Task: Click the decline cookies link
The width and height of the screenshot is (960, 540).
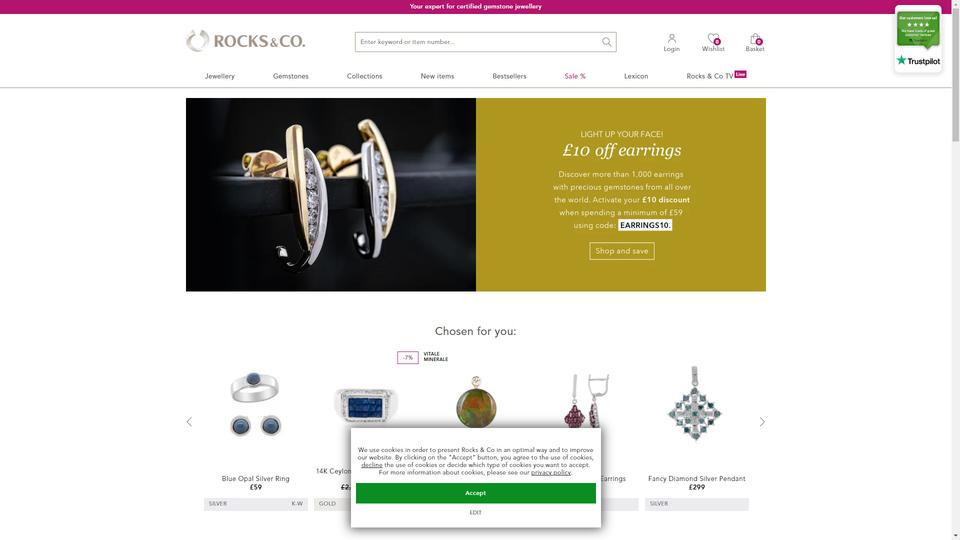Action: 372,465
